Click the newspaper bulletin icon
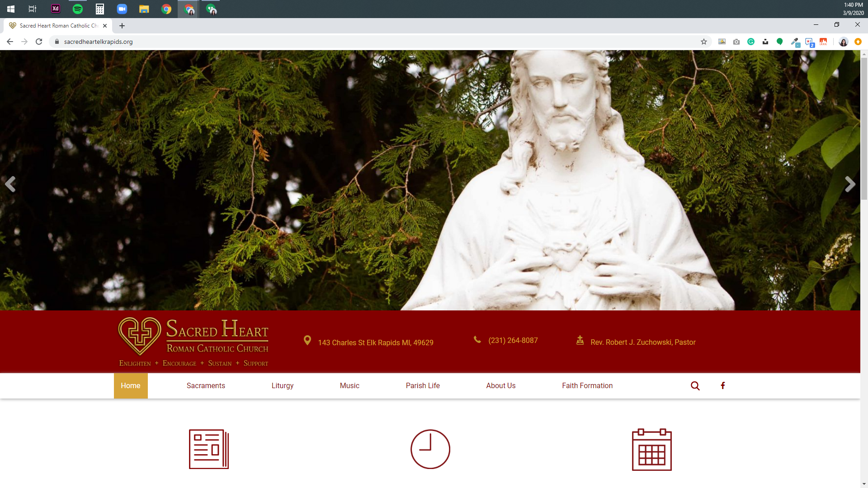868x488 pixels. coord(208,449)
